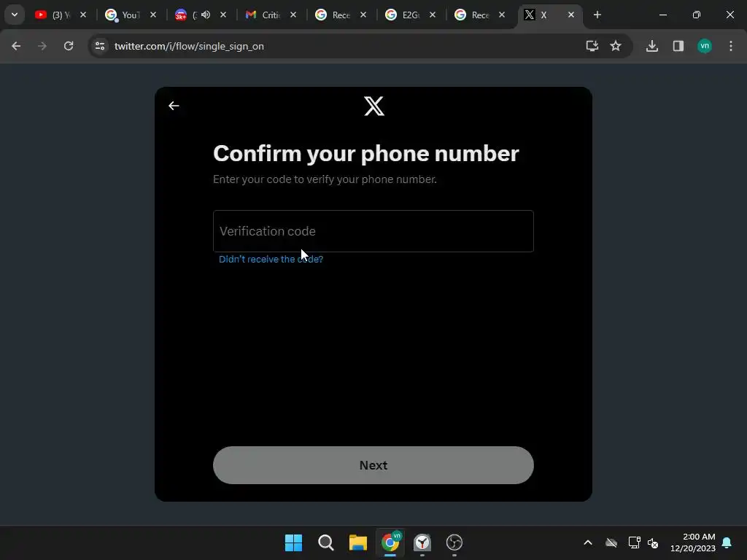This screenshot has height=560, width=747.
Task: Open Windows taskbar search
Action: point(326,542)
